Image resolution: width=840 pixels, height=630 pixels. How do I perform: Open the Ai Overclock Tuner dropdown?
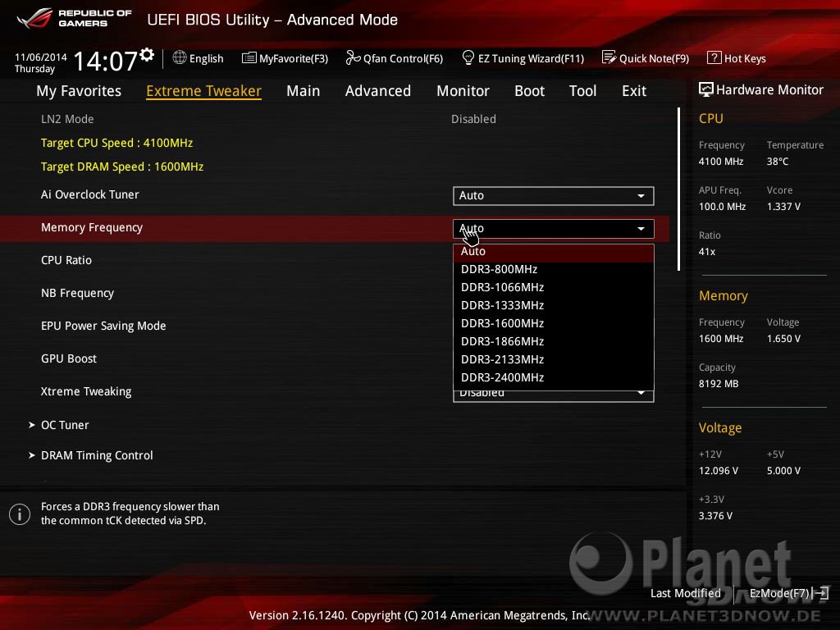click(x=554, y=195)
